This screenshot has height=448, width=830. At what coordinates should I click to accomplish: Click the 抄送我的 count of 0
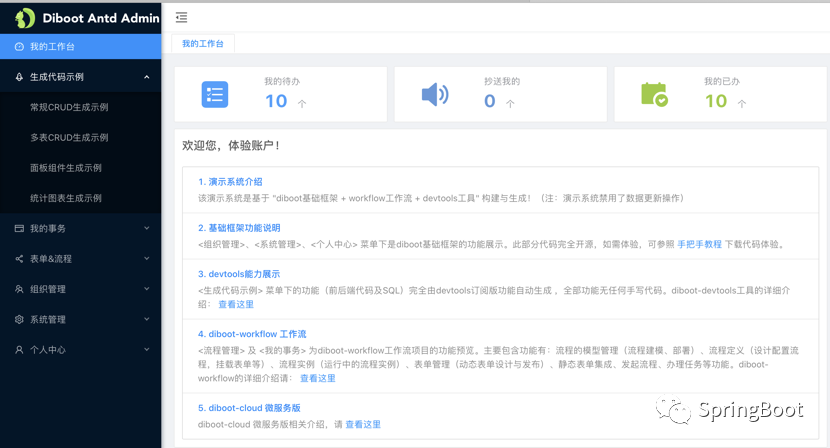pyautogui.click(x=490, y=101)
